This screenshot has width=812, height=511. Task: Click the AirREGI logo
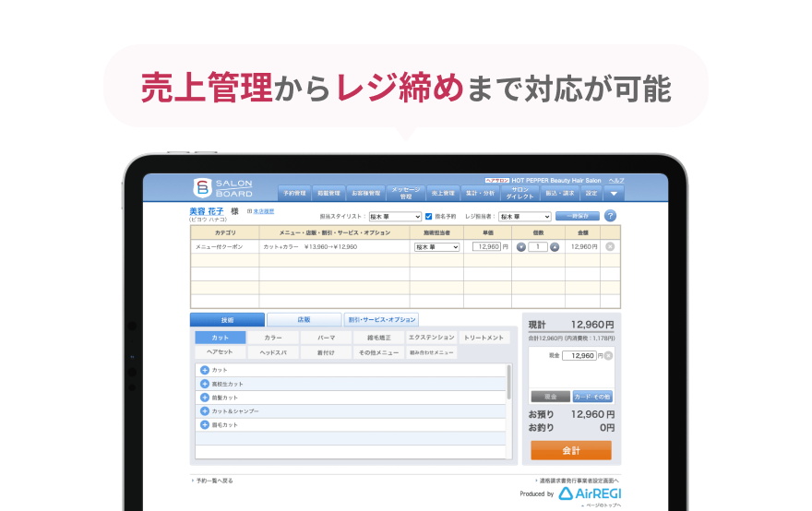click(590, 493)
